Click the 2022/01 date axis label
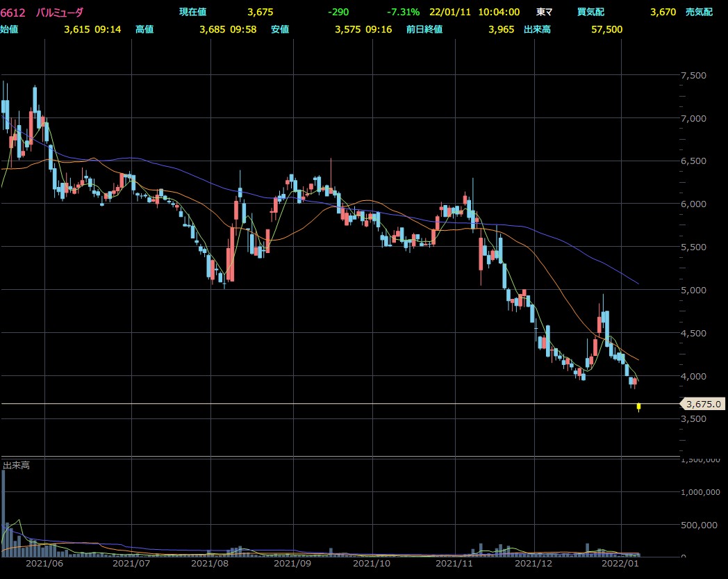The width and height of the screenshot is (728, 579). [x=620, y=564]
